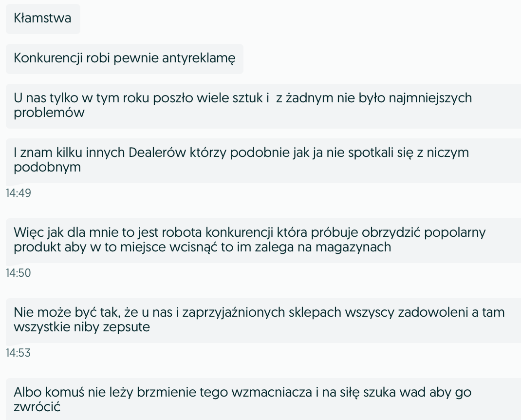Click the 14:49 timestamp

19,193
